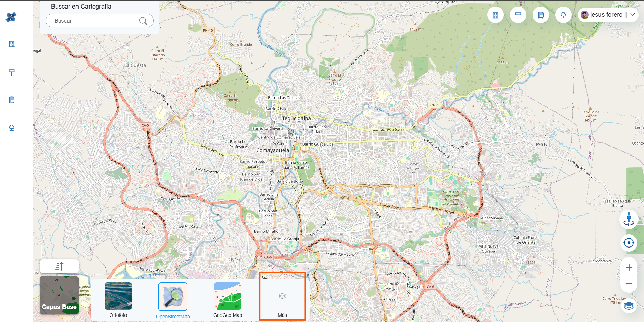Click the search magnifier in Buscar en Cartografía
The width and height of the screenshot is (644, 322).
pos(144,21)
